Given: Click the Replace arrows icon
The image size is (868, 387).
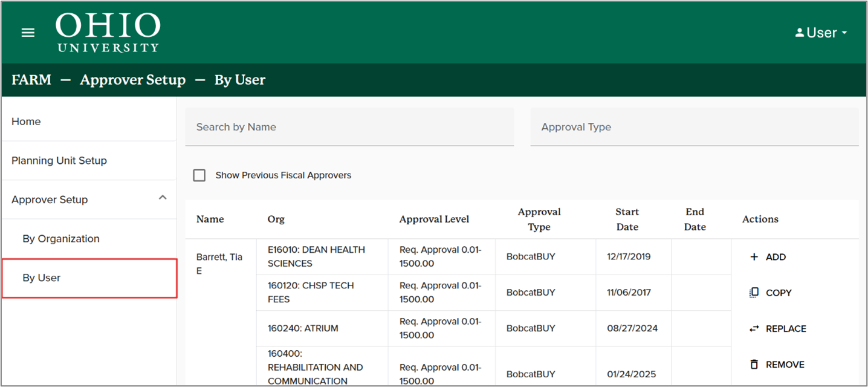Looking at the screenshot, I should (x=754, y=329).
